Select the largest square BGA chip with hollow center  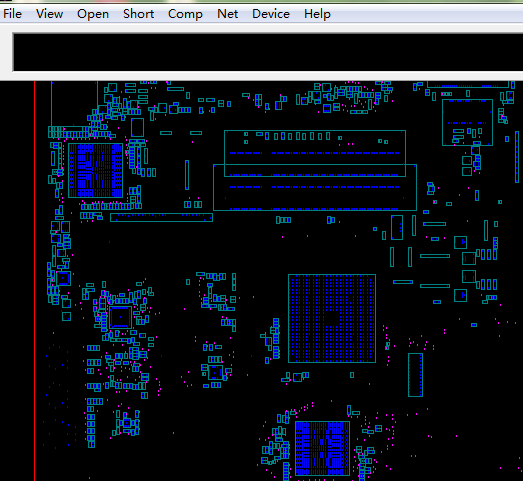point(332,318)
